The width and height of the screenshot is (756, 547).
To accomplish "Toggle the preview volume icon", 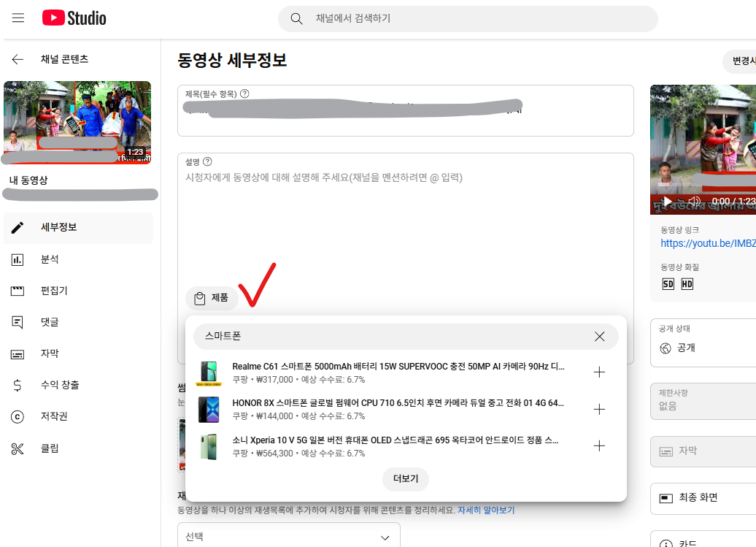I will (694, 201).
